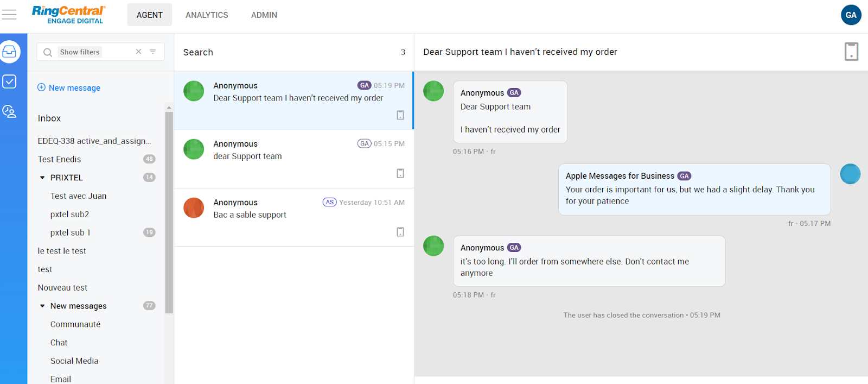
Task: Click the conversation title in the header
Action: point(520,52)
